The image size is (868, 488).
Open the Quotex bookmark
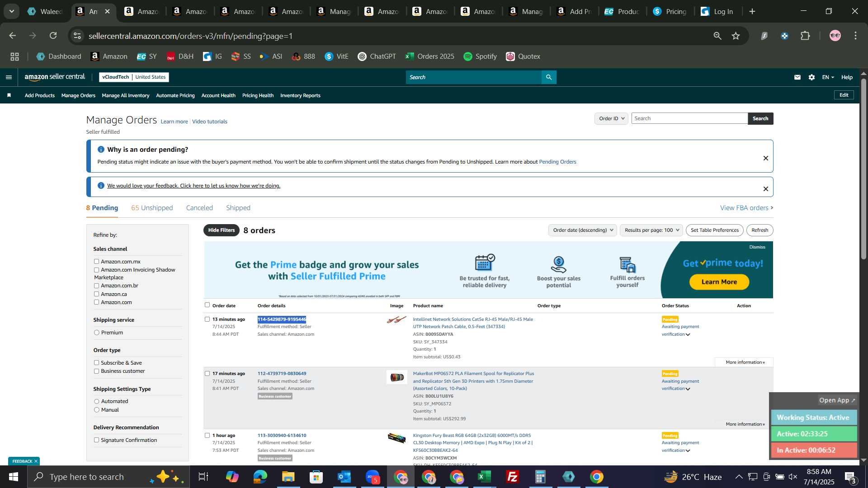pos(523,56)
